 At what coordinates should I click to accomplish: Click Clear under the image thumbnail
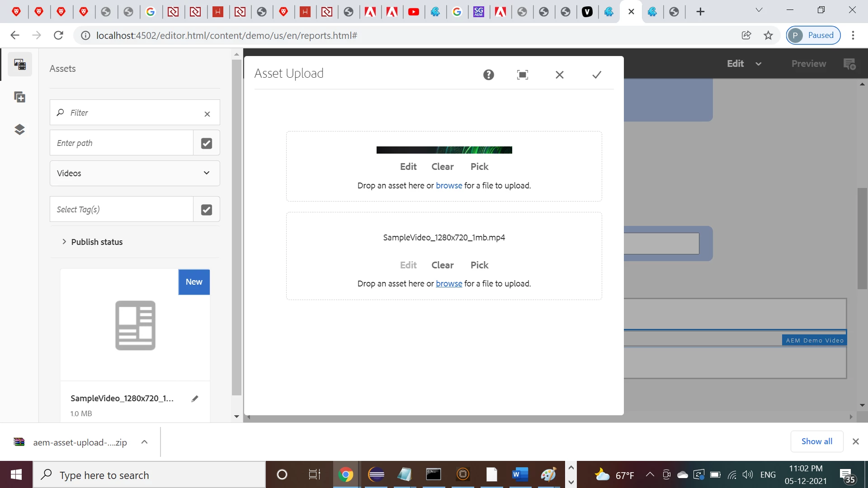point(442,167)
